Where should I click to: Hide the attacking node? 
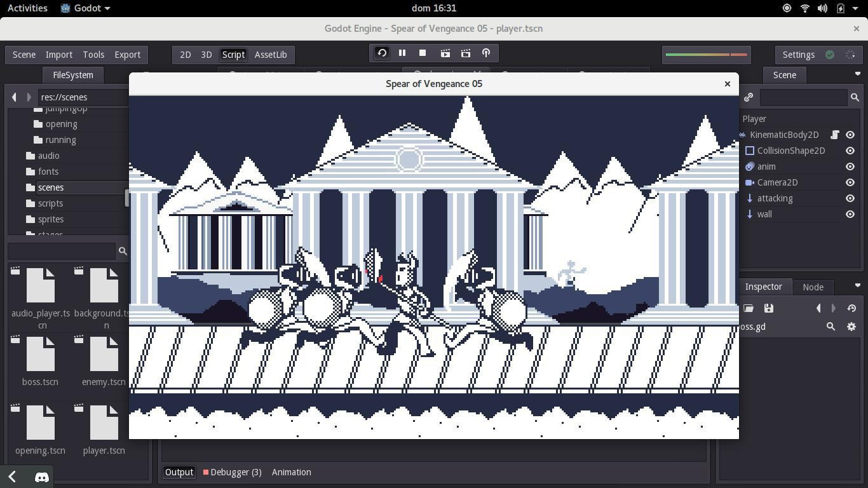(x=850, y=198)
